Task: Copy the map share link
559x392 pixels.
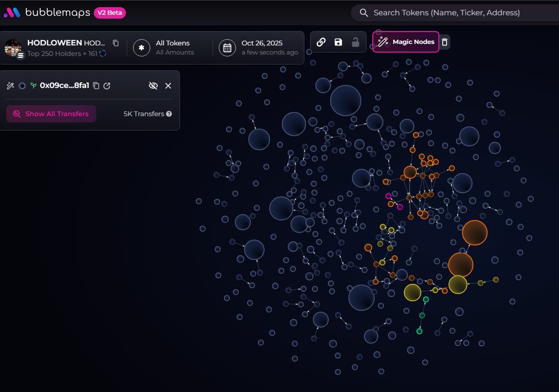Action: coord(321,42)
